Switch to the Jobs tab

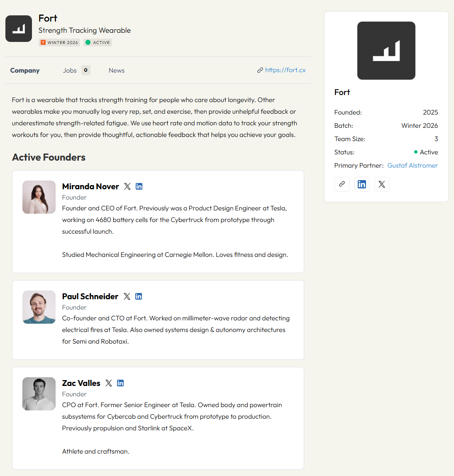click(76, 71)
